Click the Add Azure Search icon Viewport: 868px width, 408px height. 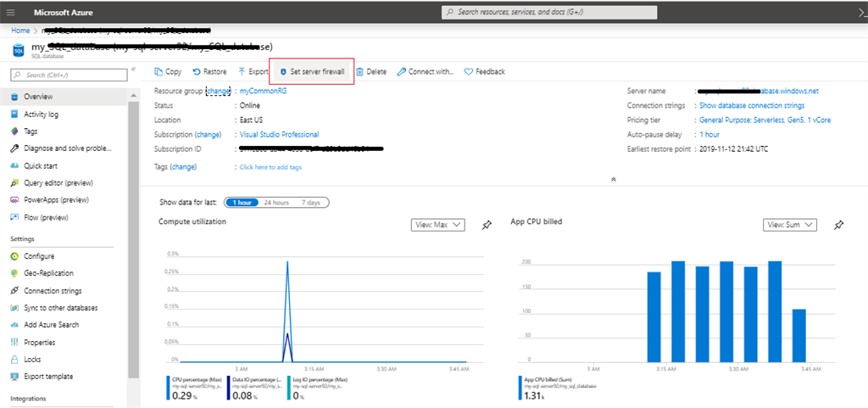(x=15, y=325)
